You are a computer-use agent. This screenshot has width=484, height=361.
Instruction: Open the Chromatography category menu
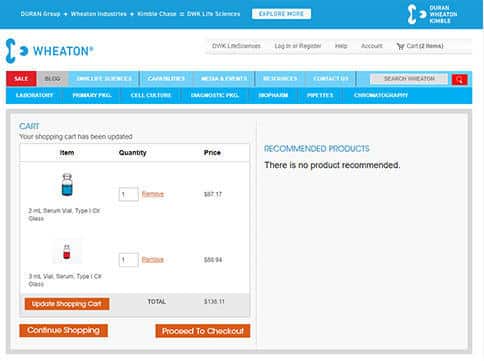coord(381,95)
